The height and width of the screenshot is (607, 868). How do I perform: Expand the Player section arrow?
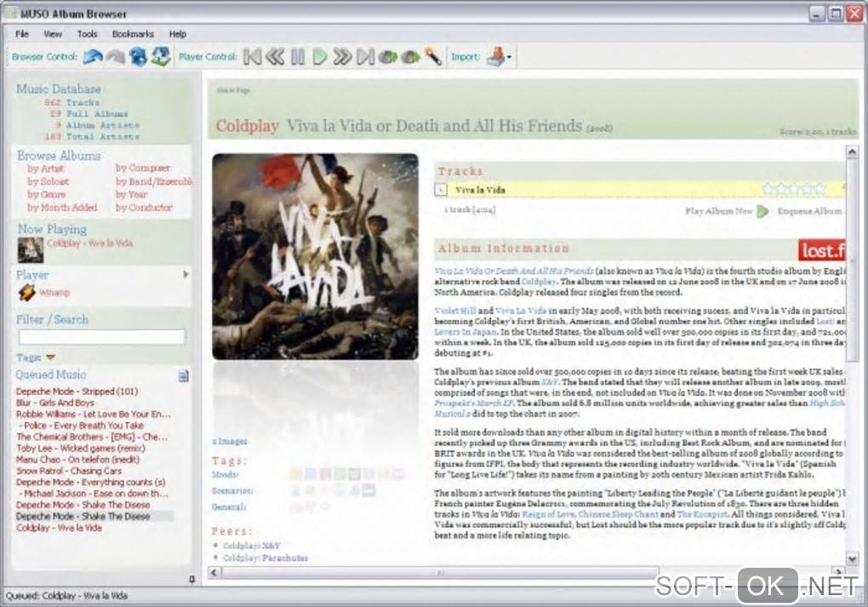point(186,275)
